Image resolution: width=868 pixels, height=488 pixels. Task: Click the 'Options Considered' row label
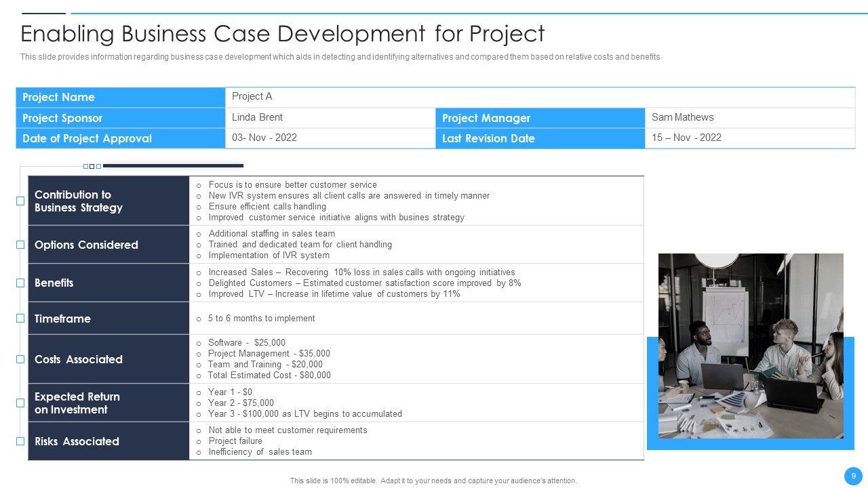pyautogui.click(x=108, y=245)
